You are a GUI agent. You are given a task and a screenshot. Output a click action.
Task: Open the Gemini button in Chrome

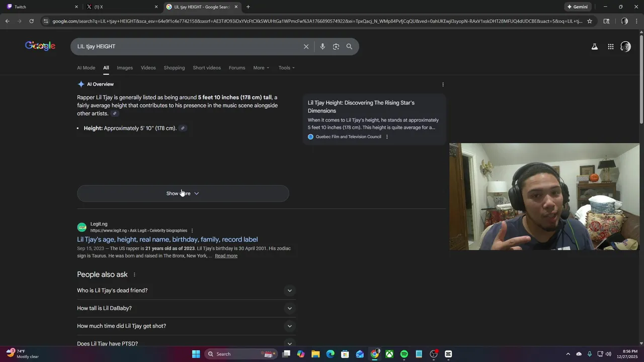577,7
